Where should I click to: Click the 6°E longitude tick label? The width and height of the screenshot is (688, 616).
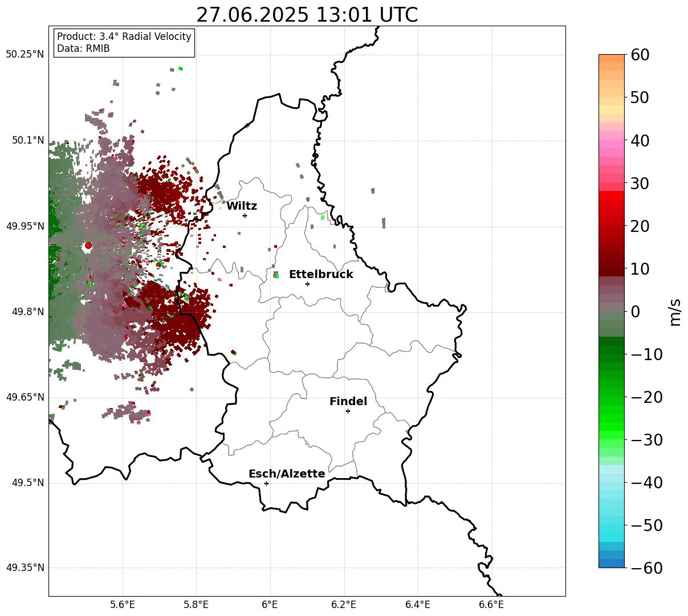[x=270, y=605]
